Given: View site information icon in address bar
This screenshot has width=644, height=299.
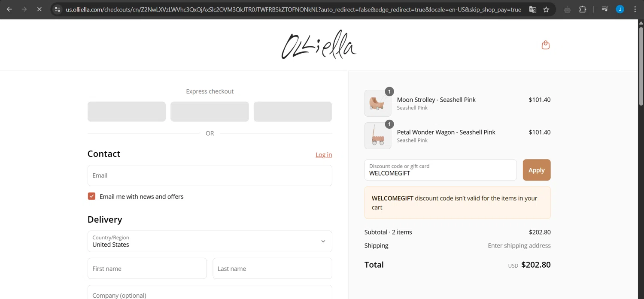Looking at the screenshot, I should [58, 9].
